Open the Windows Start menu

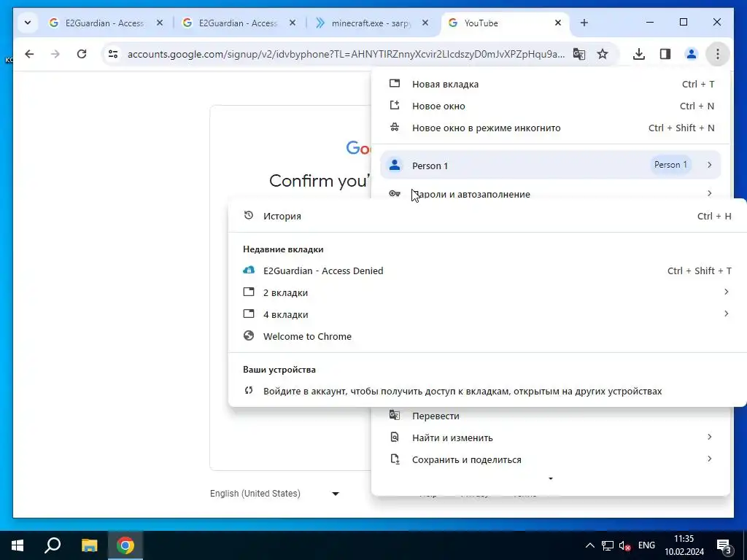[18, 545]
